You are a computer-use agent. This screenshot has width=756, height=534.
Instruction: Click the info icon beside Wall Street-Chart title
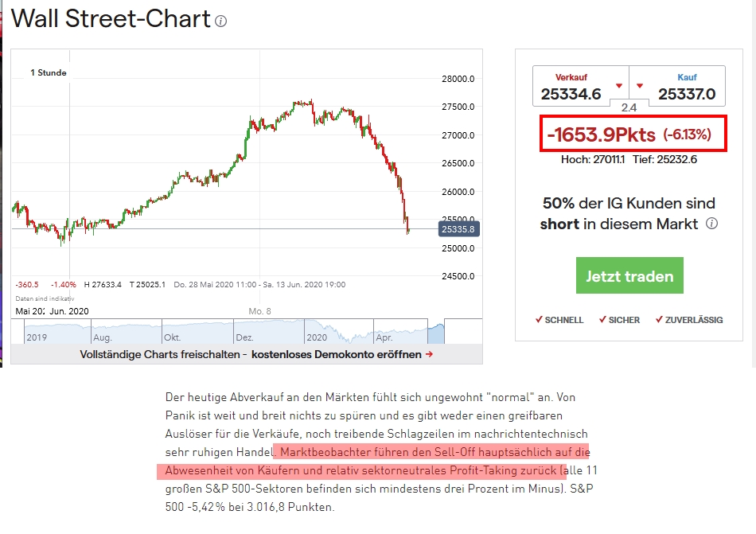[221, 21]
